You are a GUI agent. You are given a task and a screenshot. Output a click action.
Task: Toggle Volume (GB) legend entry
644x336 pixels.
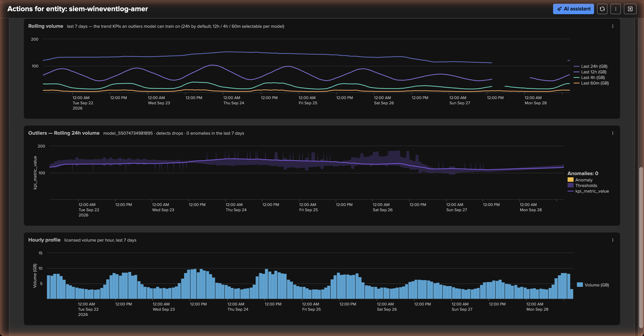(x=593, y=285)
